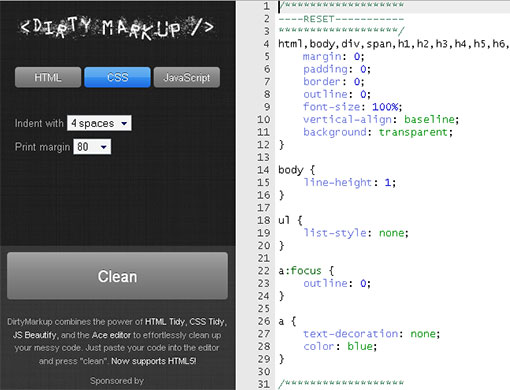Click the 'ul {' selector on line 18
Image resolution: width=510 pixels, height=390 pixels.
pos(290,220)
